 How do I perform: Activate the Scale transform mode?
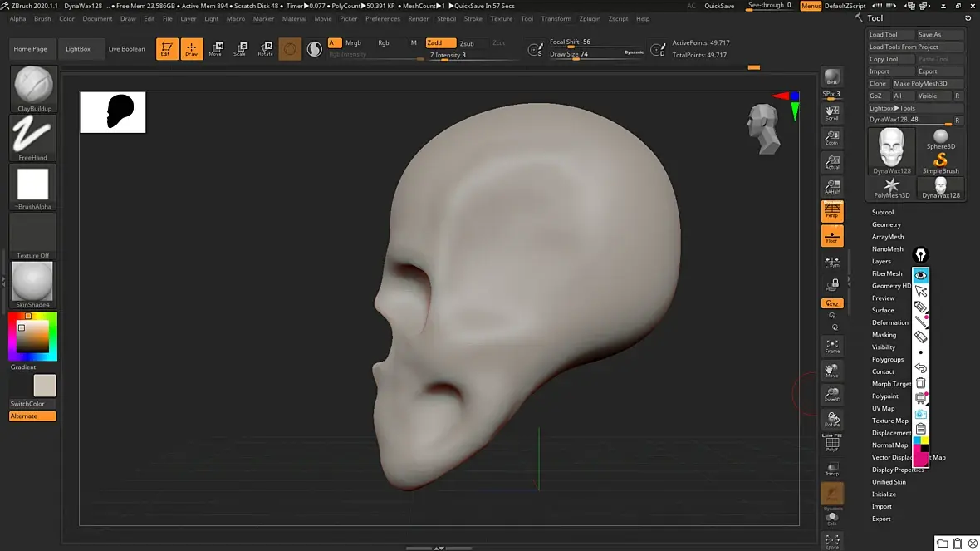(240, 48)
